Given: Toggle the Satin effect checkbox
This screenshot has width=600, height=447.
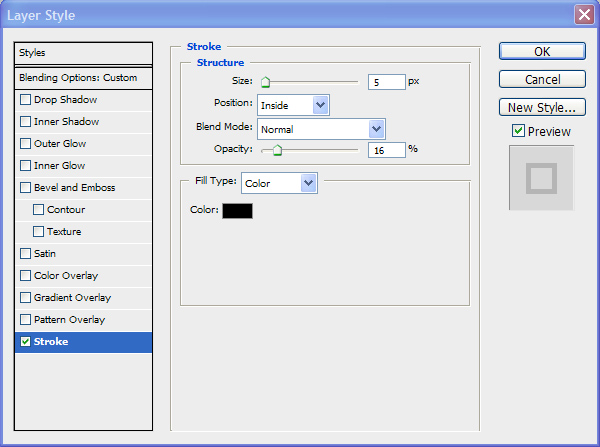Looking at the screenshot, I should (x=25, y=254).
